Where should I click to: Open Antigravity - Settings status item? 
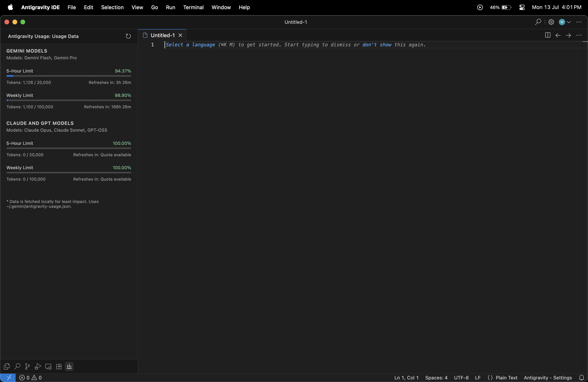[x=548, y=378]
